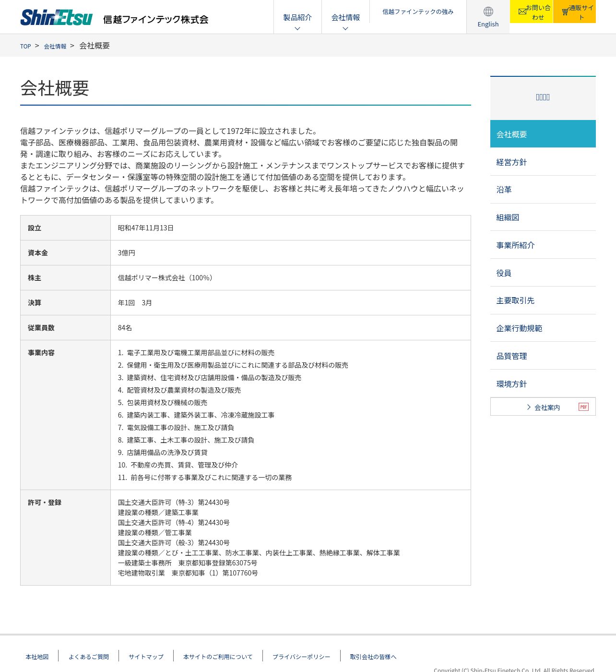The height and width of the screenshot is (672, 616).
Task: Click 信越ポリマー株式会社（100%） in the table
Action: coord(166,278)
